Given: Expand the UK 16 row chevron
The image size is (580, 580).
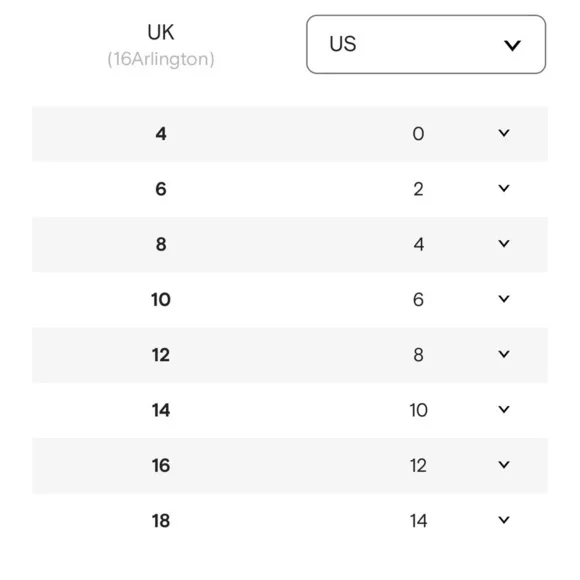Looking at the screenshot, I should (504, 465).
